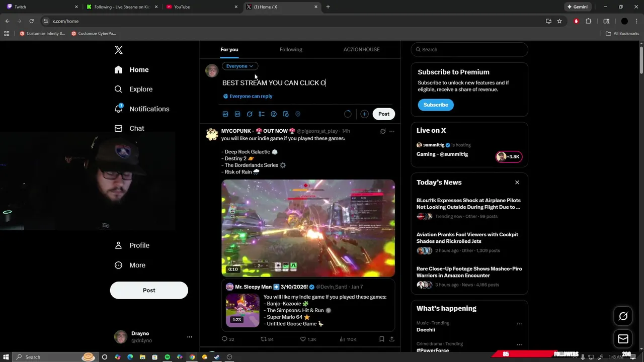The height and width of the screenshot is (362, 644).
Task: Open Mr. Sleepy Man quoted video thumbnail
Action: 243,310
